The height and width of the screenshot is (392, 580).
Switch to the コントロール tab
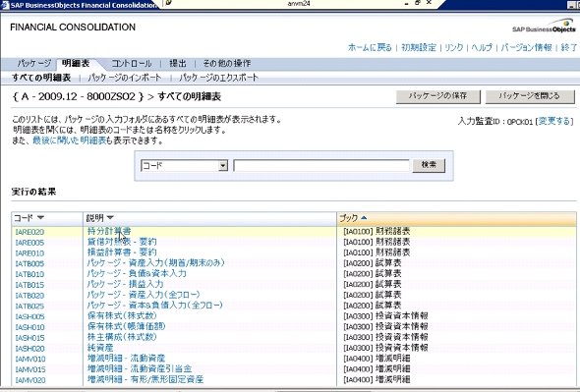coord(132,63)
